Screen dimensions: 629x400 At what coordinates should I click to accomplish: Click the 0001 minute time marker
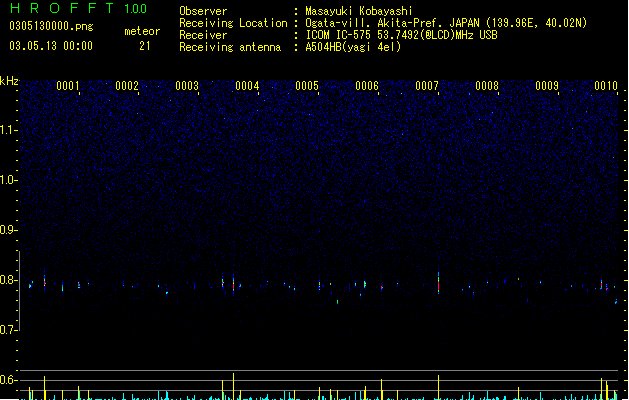[x=67, y=86]
